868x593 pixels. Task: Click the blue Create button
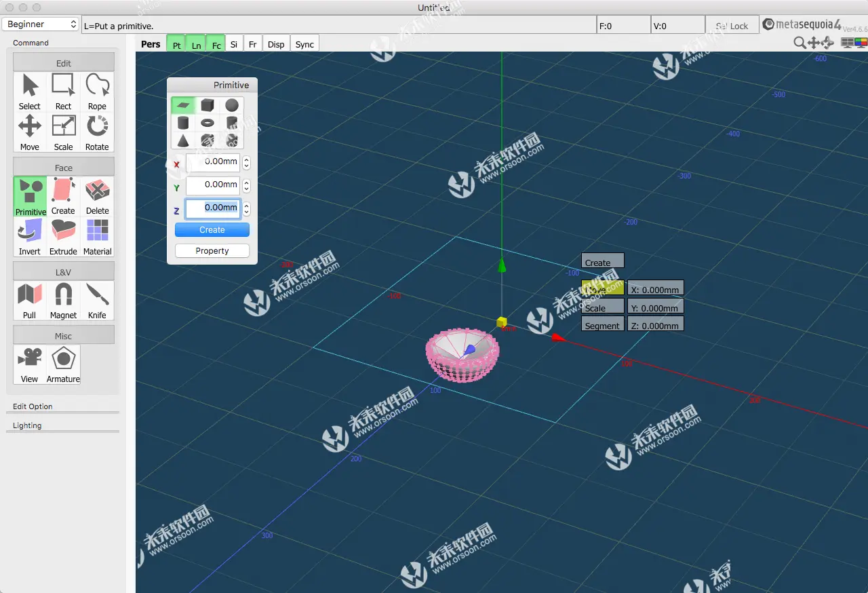tap(212, 230)
